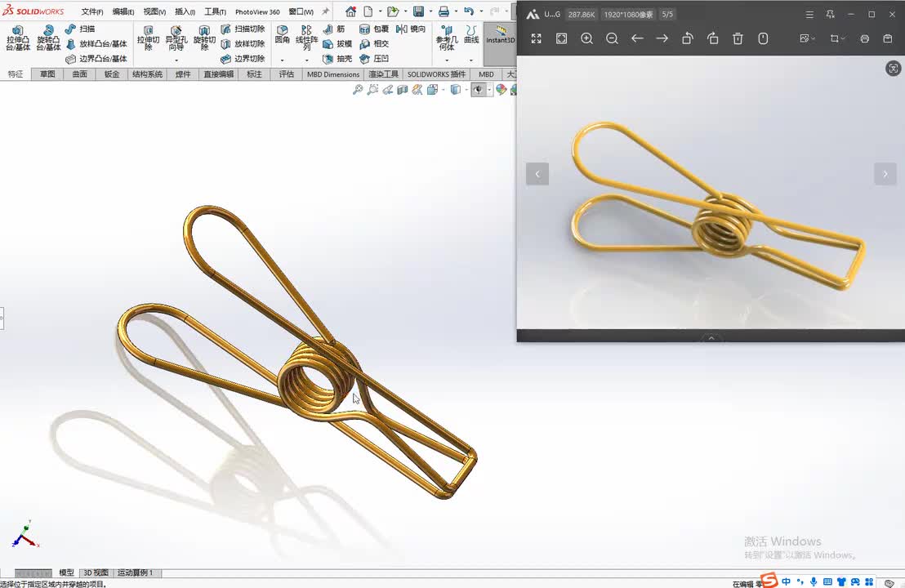
Task: Choose the 筋 rib tool
Action: tap(334, 29)
